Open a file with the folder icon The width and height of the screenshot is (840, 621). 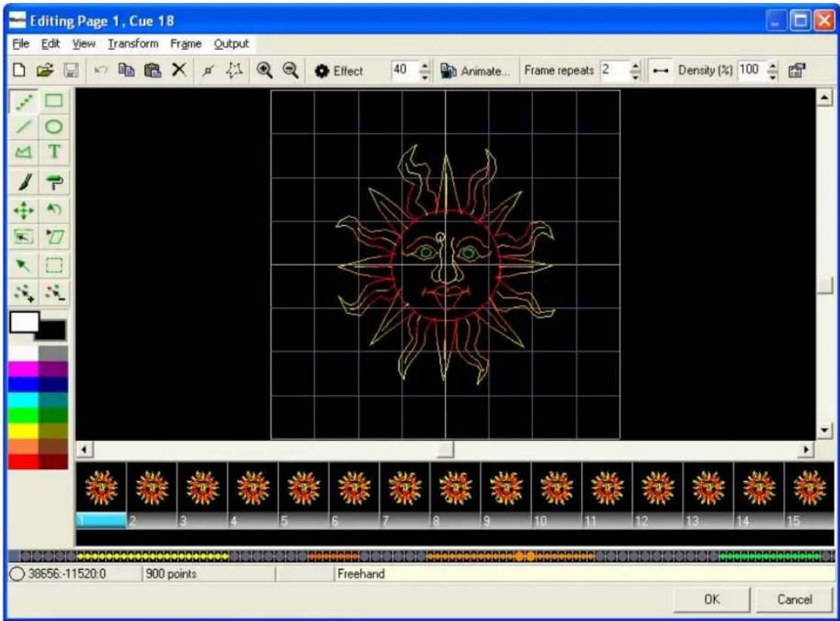pyautogui.click(x=45, y=71)
